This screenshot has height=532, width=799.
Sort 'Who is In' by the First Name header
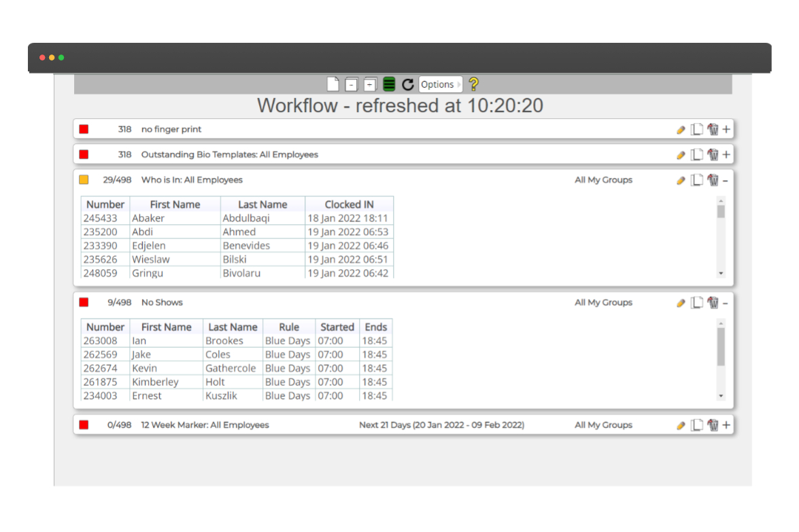pyautogui.click(x=175, y=204)
